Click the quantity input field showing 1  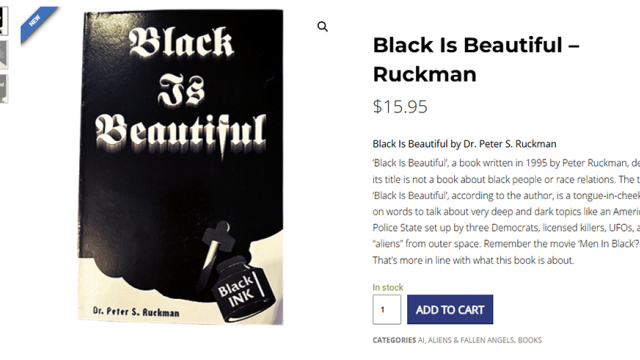click(387, 310)
